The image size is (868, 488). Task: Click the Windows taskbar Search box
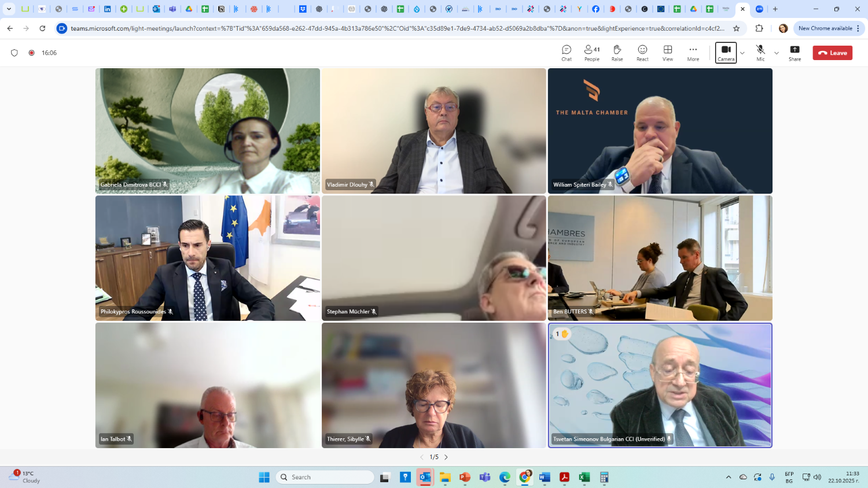point(325,477)
